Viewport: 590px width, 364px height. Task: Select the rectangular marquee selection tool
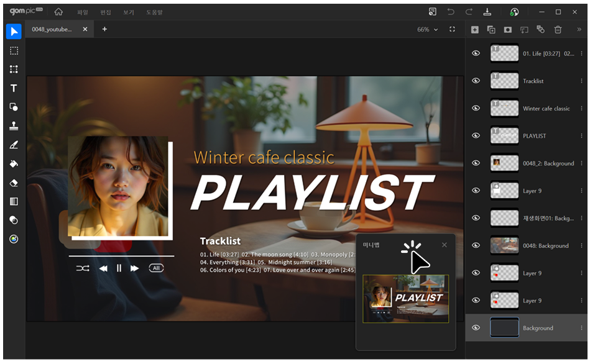pyautogui.click(x=14, y=51)
